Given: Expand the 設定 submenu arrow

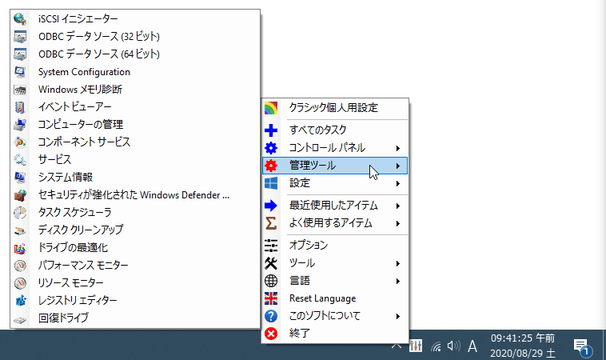Looking at the screenshot, I should (398, 184).
